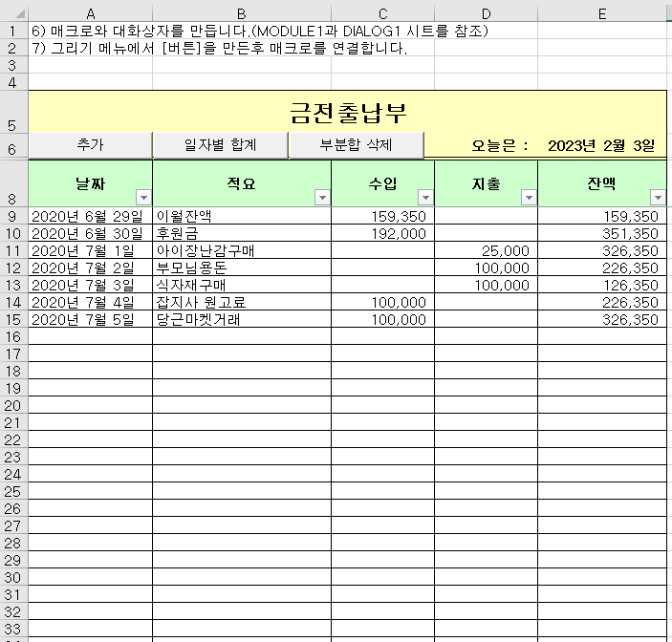
Task: Select row 9 header
Action: coord(13,216)
